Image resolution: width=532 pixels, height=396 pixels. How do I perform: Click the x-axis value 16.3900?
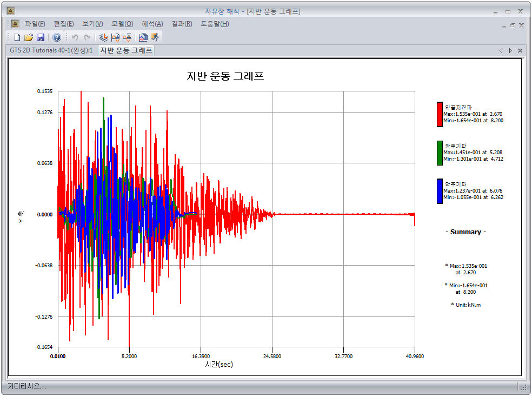[x=201, y=357]
